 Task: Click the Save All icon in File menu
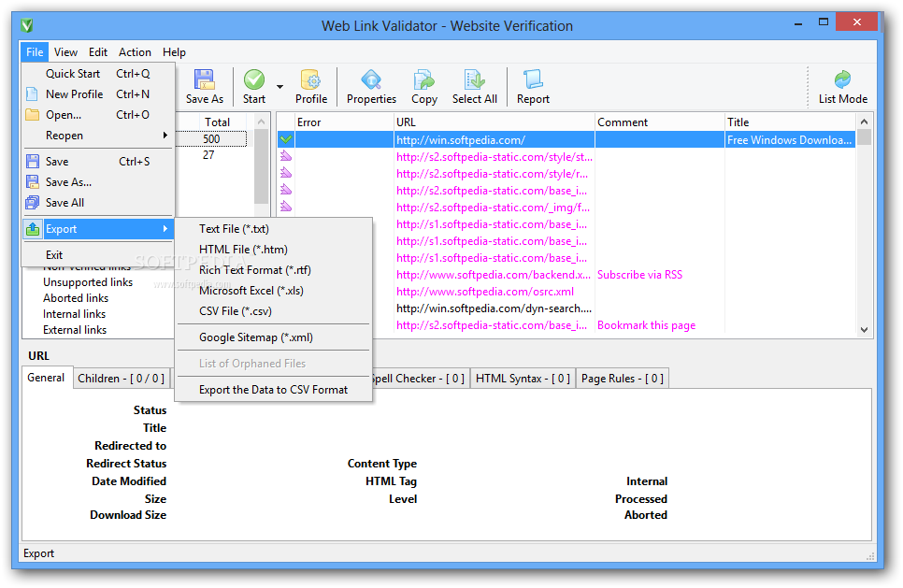32,203
